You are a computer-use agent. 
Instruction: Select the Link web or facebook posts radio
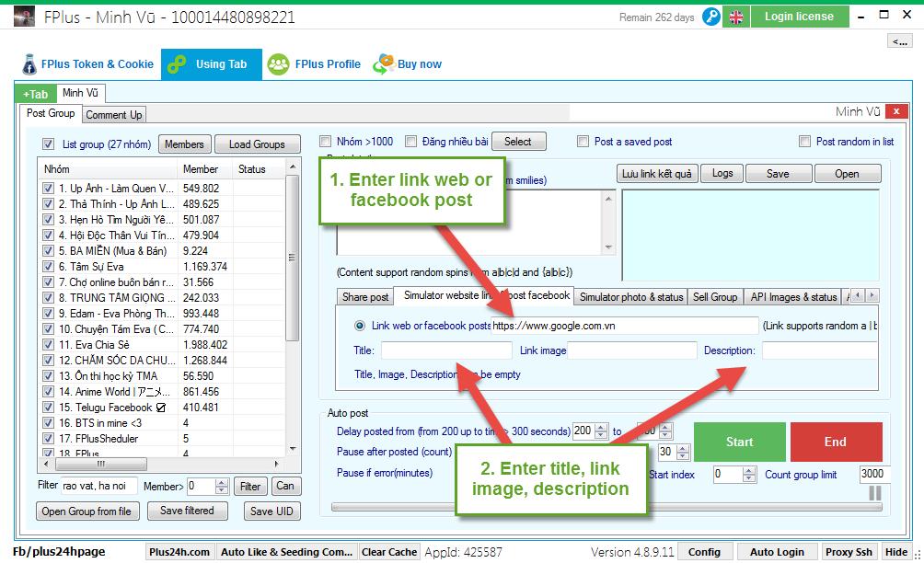(360, 326)
